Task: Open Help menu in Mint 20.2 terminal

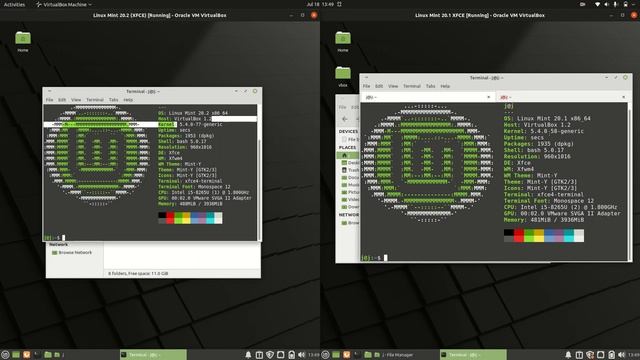Action: coord(128,100)
